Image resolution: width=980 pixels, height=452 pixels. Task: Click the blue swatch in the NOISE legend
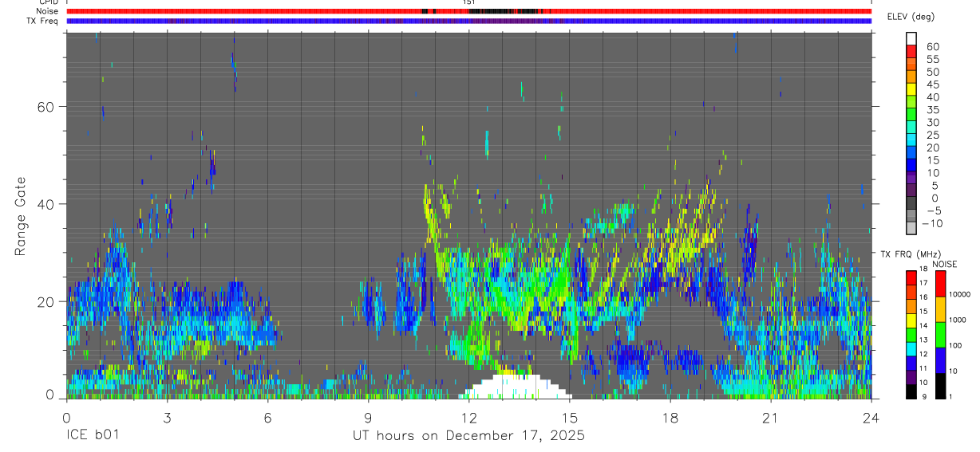pos(941,361)
